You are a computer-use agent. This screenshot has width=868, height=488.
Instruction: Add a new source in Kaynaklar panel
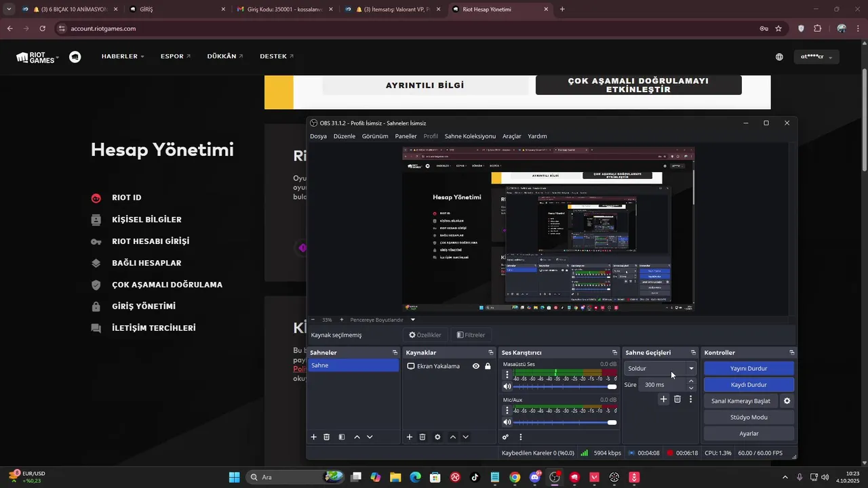[x=410, y=437]
